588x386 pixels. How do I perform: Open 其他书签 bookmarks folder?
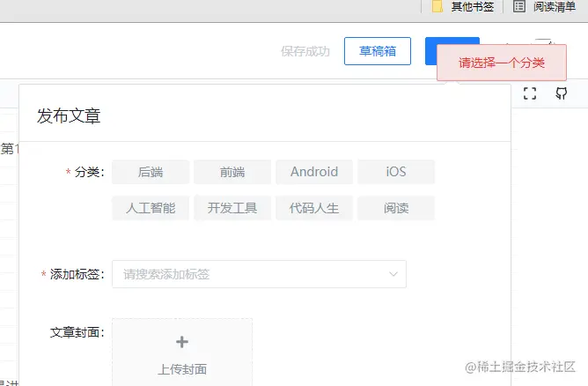[463, 6]
